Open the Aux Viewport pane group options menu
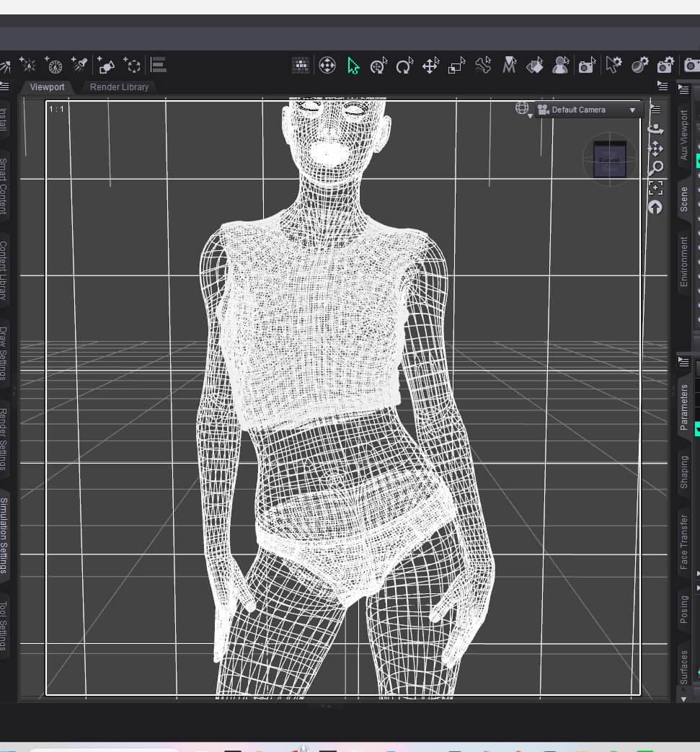Screen dimensions: 700x752 tap(683, 89)
